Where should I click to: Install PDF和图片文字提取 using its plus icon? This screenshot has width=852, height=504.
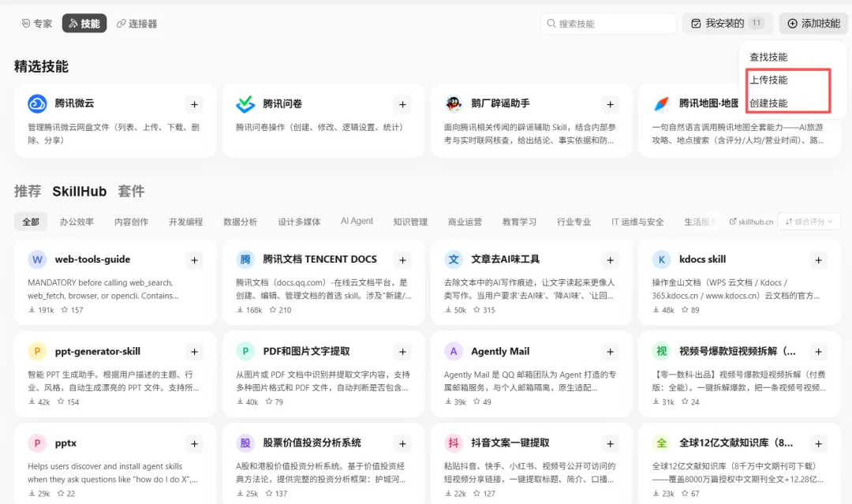coord(402,352)
